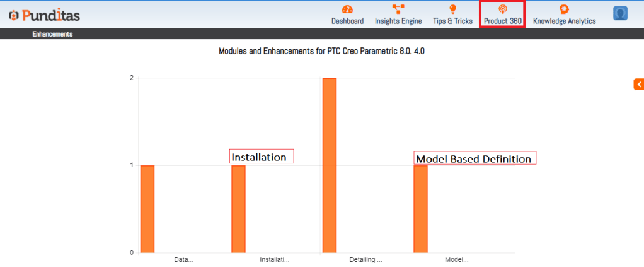The height and width of the screenshot is (267, 644).
Task: Click the Product 360 icon
Action: (x=502, y=9)
